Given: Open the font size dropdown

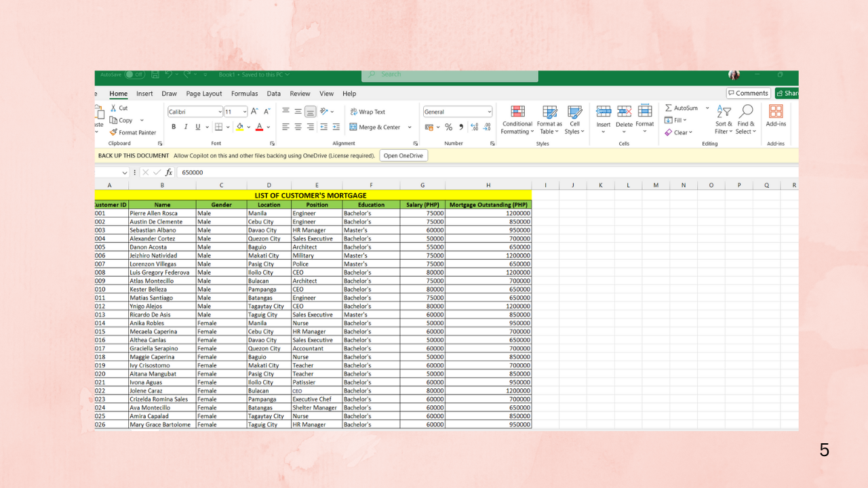Looking at the screenshot, I should [x=245, y=112].
